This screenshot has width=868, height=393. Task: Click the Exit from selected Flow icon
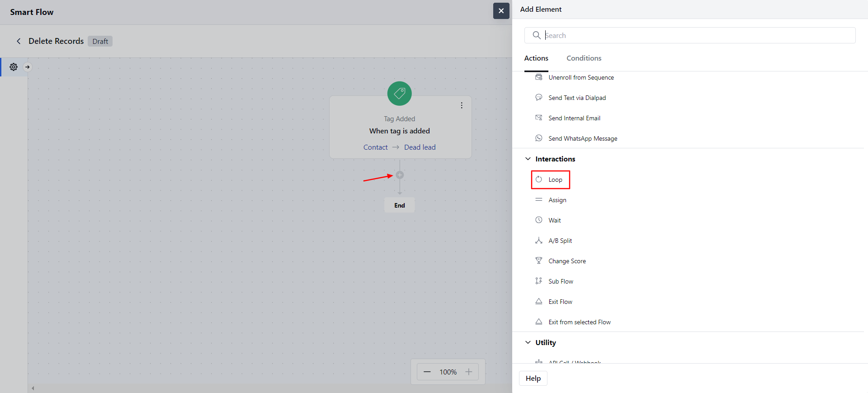click(x=539, y=322)
